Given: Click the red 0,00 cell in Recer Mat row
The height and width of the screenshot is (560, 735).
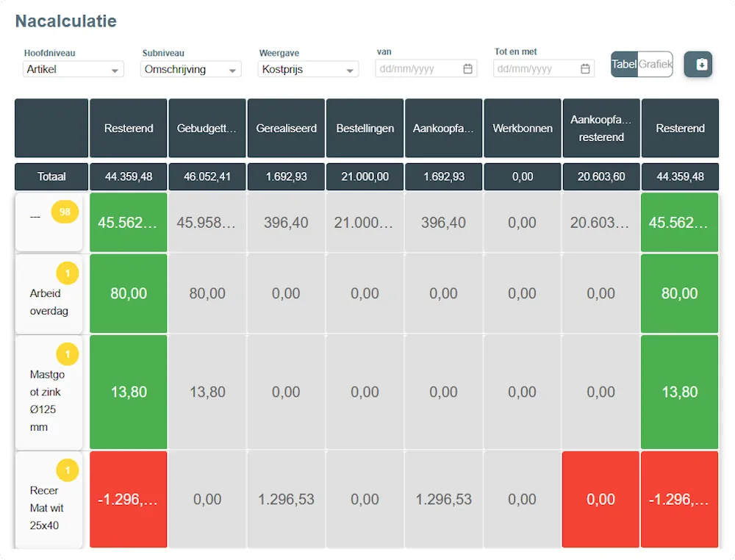Looking at the screenshot, I should 601,500.
